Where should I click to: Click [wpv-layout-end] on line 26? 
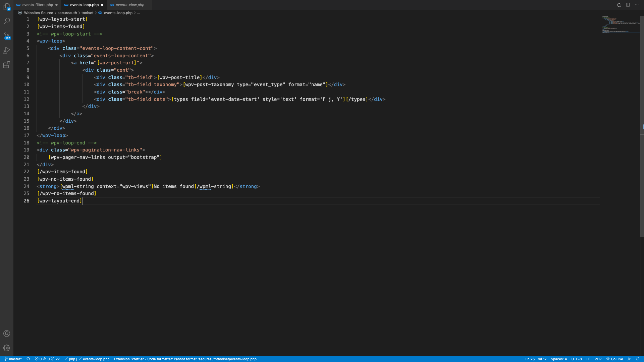[59, 201]
